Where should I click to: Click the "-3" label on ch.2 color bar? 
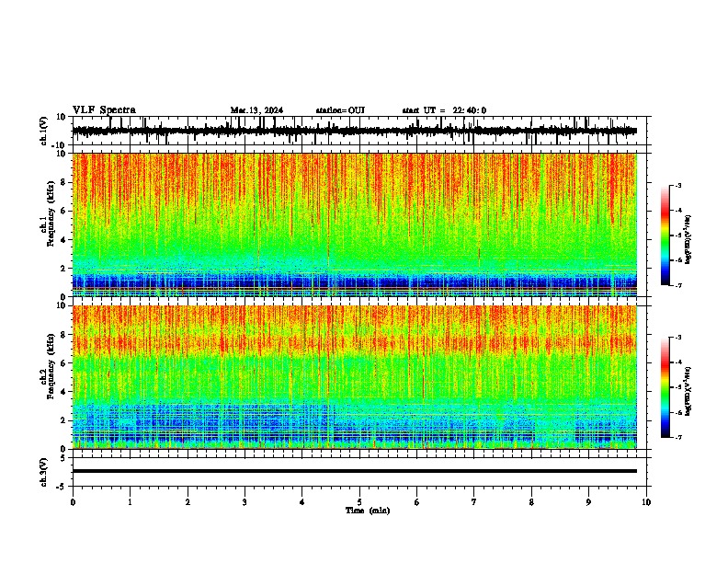click(678, 338)
